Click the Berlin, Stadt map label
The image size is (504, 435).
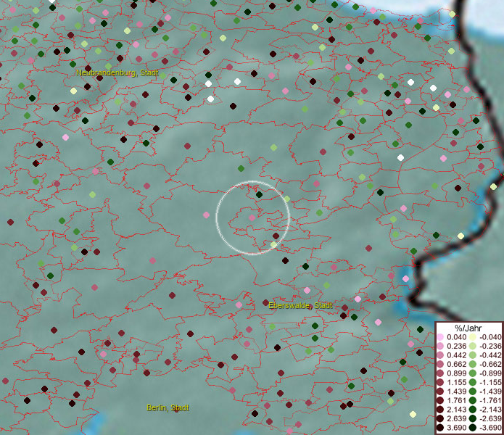tap(168, 407)
